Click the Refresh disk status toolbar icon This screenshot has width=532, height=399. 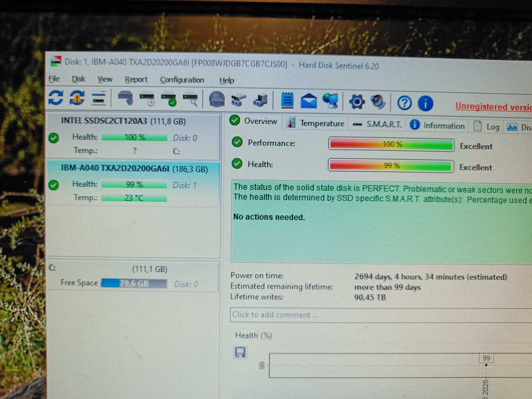coord(56,98)
